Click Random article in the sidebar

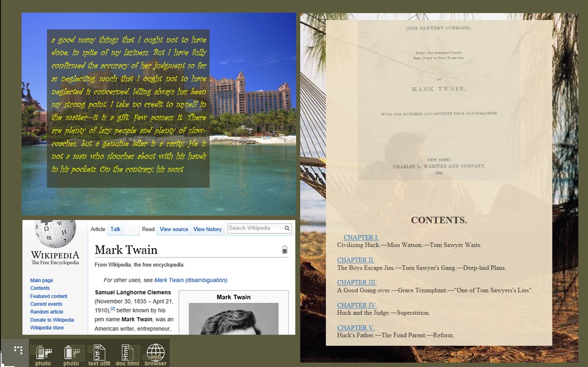47,312
